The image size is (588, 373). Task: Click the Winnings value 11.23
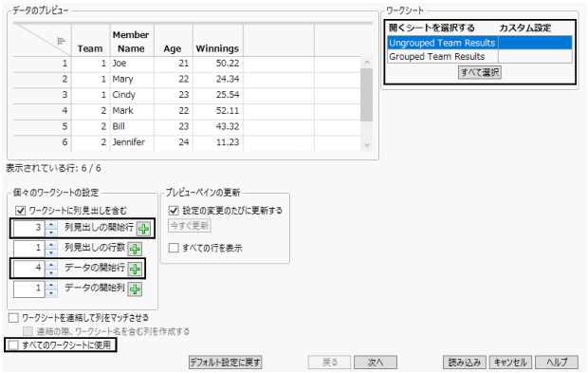click(x=218, y=142)
